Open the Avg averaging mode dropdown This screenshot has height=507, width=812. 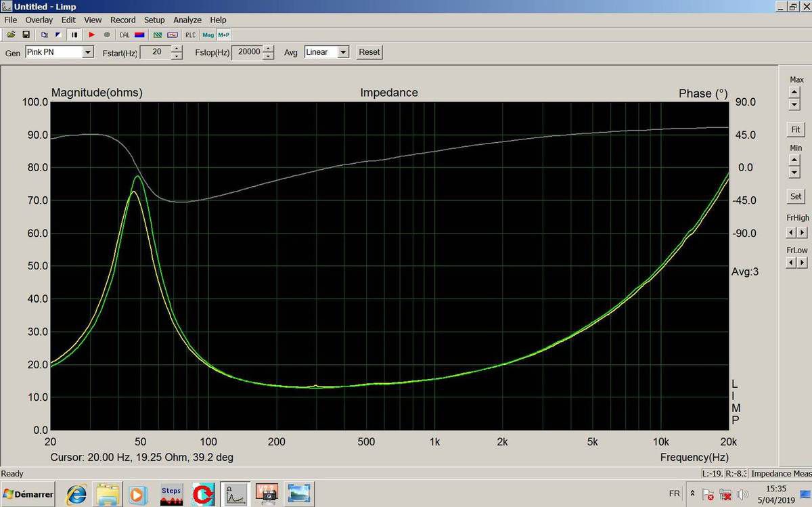pyautogui.click(x=343, y=52)
